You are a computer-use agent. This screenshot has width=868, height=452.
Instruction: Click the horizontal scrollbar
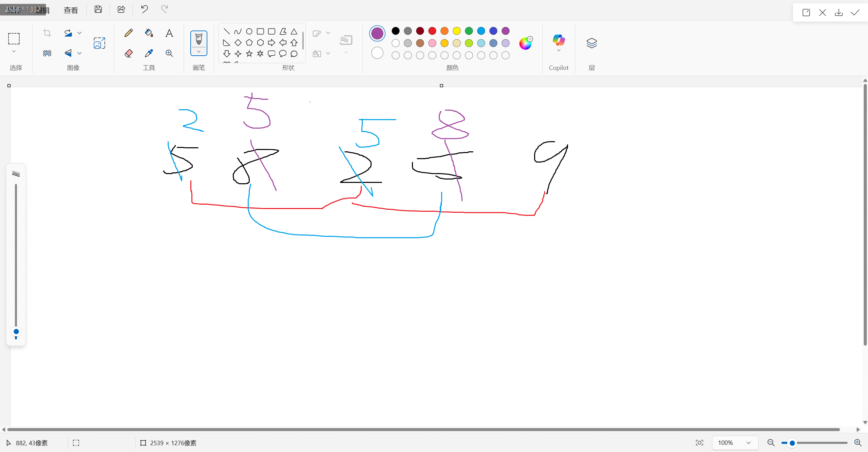423,430
